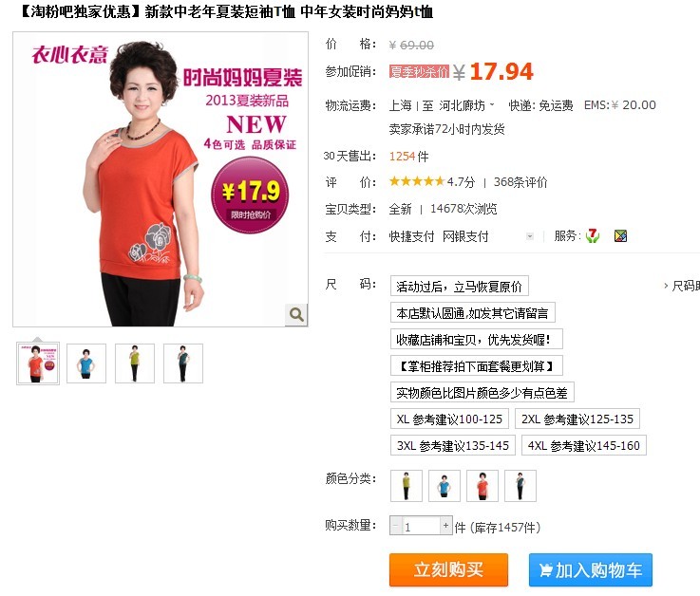
Task: Choose size 4XL 参考建议145-160
Action: click(584, 445)
